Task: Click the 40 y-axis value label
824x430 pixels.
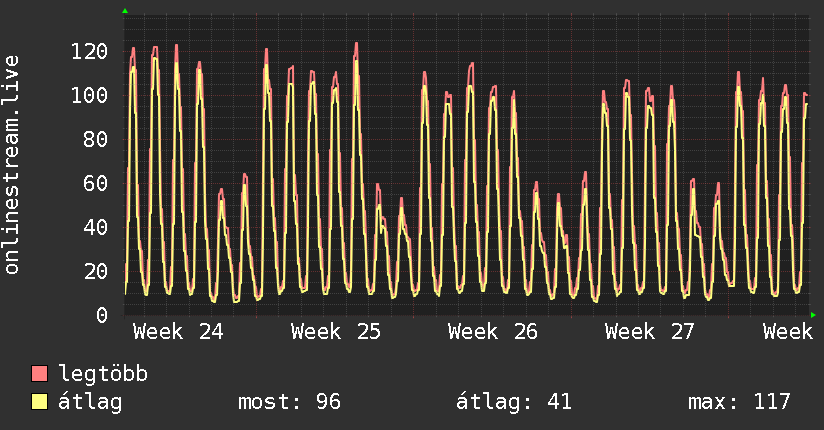Action: coord(96,228)
